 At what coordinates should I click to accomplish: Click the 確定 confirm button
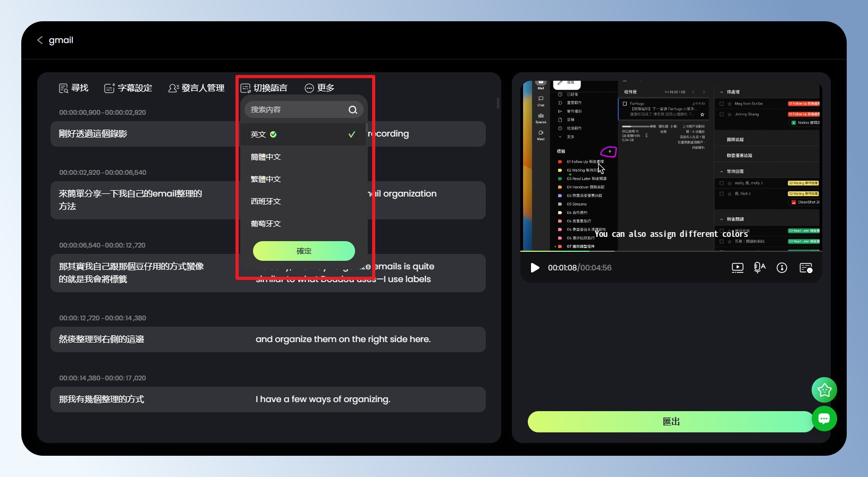pos(304,251)
